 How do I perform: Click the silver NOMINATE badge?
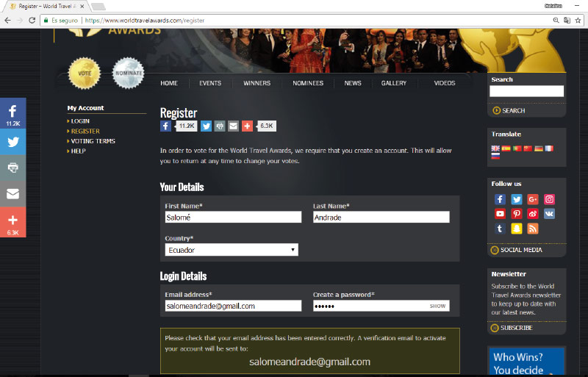128,73
